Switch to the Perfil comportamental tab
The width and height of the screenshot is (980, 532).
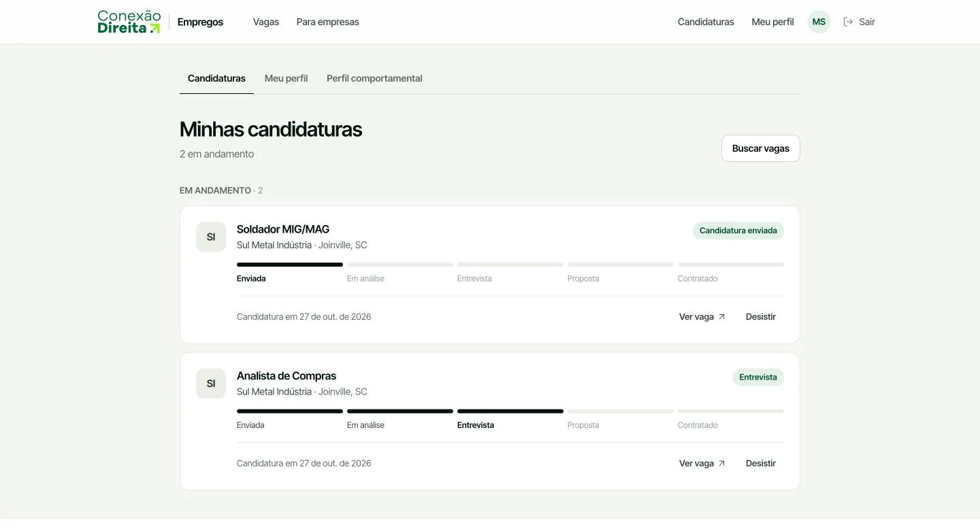pyautogui.click(x=374, y=78)
